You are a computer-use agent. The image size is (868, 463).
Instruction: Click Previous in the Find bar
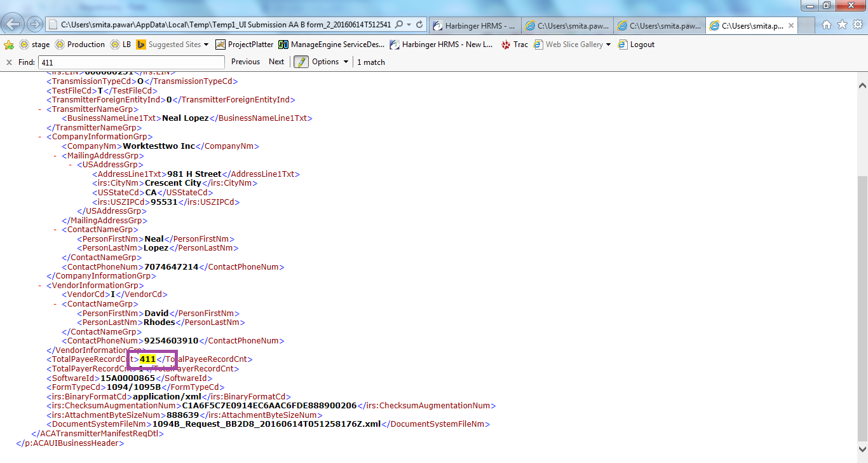coord(245,62)
